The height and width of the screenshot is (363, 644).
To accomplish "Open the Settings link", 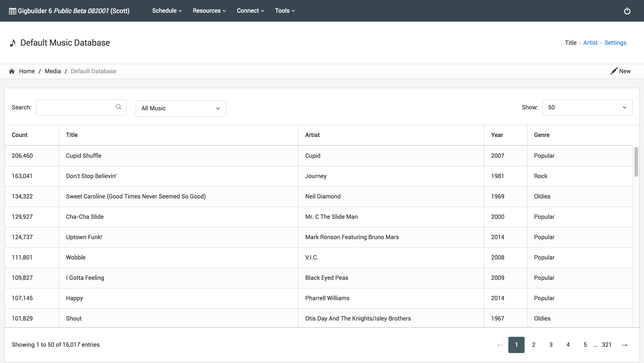I will tap(615, 43).
